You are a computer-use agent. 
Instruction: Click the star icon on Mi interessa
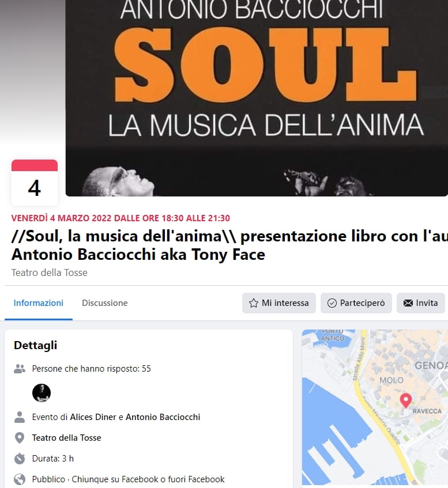coord(254,303)
